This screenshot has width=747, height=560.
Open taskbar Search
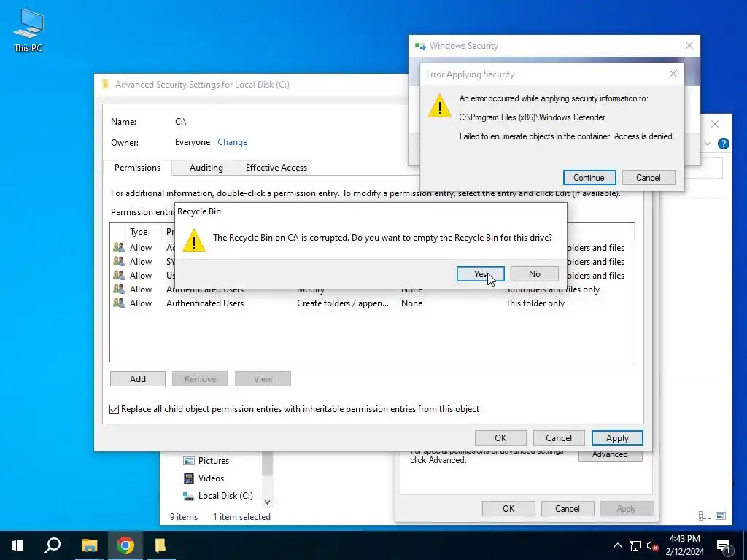click(x=53, y=545)
